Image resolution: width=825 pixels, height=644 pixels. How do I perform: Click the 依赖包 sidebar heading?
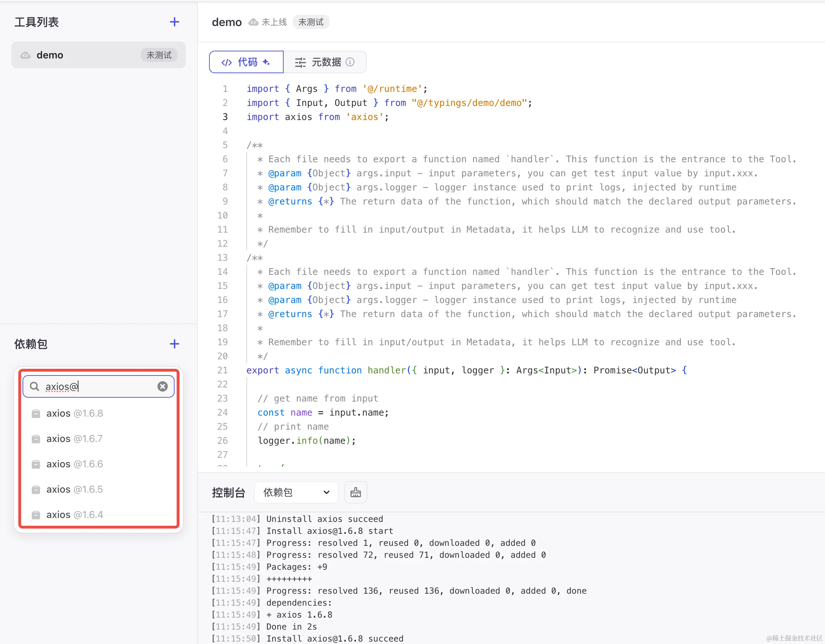tap(31, 344)
